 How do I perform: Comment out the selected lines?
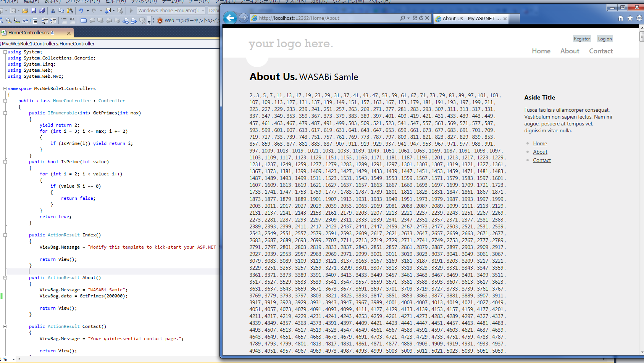(64, 21)
